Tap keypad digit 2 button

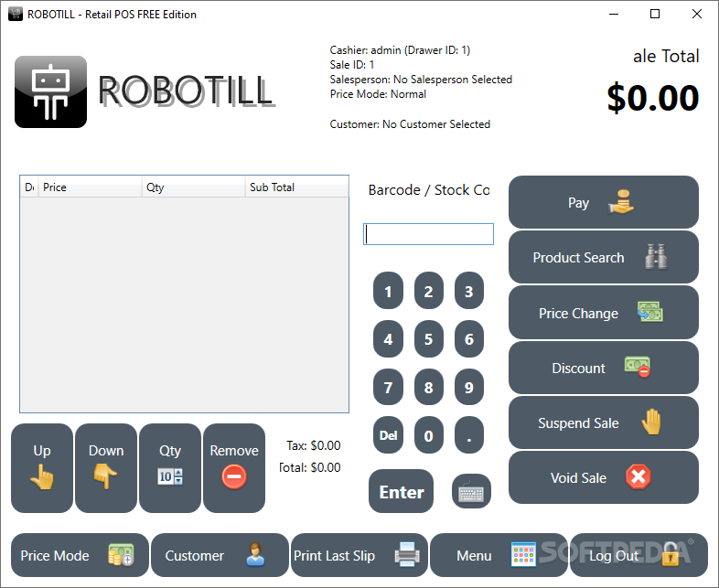pyautogui.click(x=428, y=291)
